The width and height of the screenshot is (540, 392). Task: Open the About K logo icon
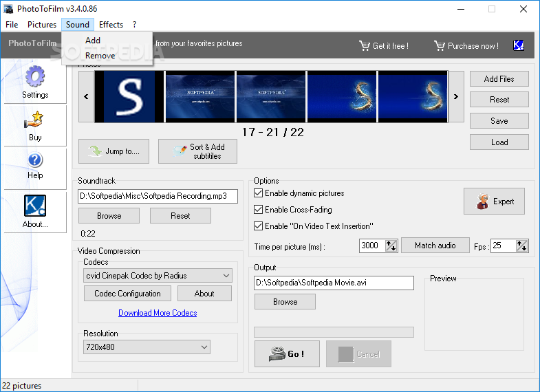[35, 206]
